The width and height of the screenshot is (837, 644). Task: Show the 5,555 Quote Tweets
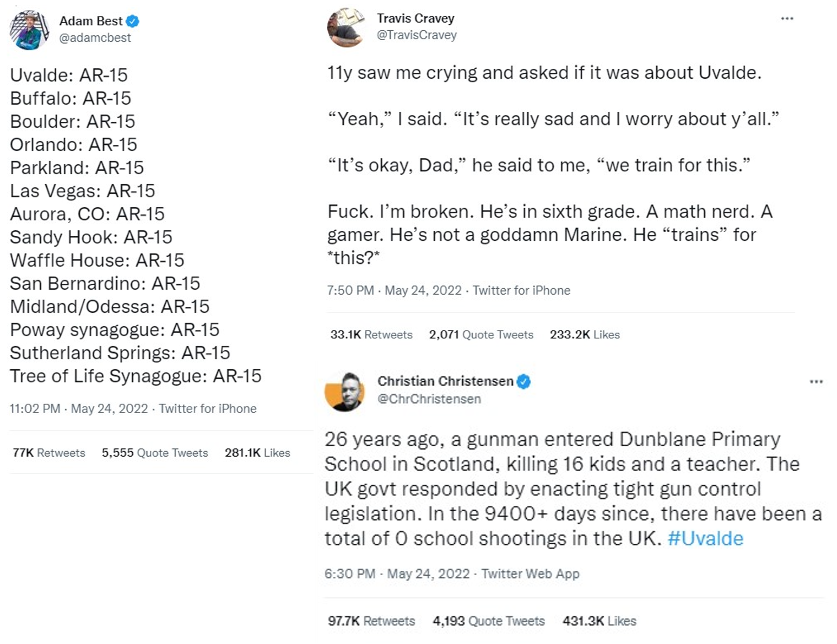[155, 453]
